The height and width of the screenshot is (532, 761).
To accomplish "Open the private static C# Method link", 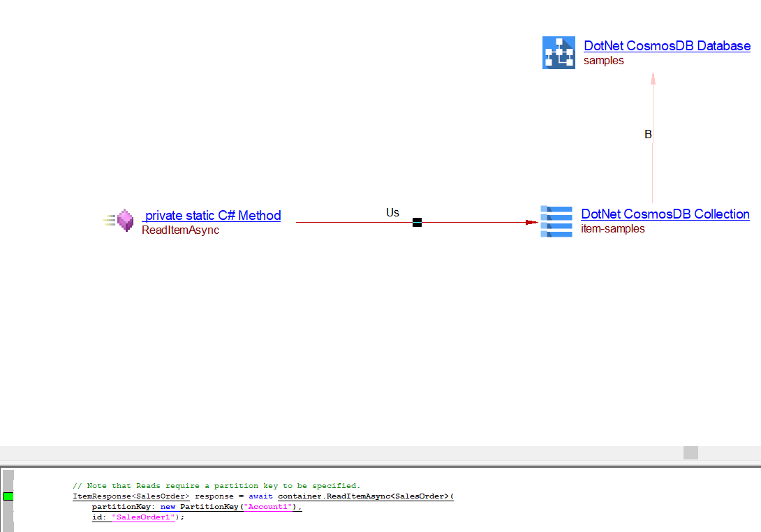I will [x=212, y=216].
